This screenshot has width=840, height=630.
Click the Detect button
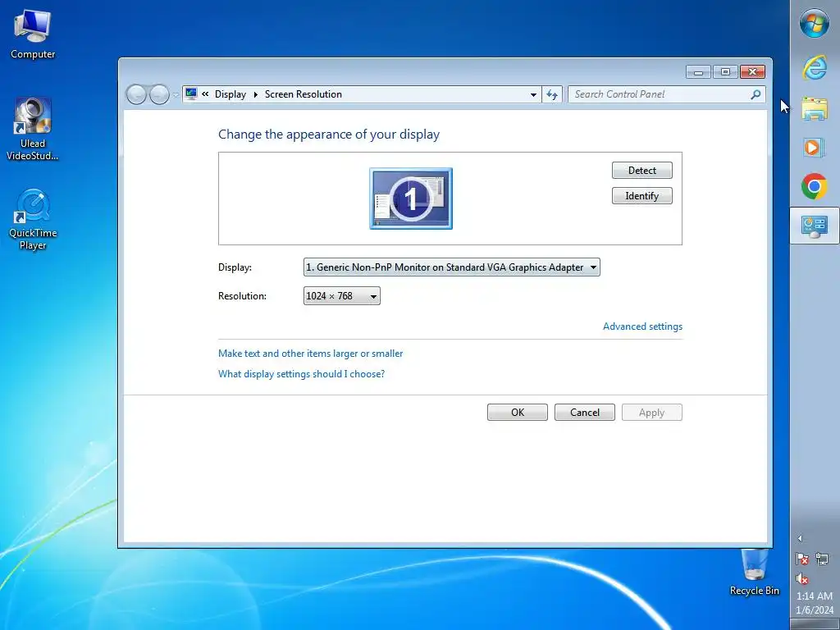pos(641,171)
